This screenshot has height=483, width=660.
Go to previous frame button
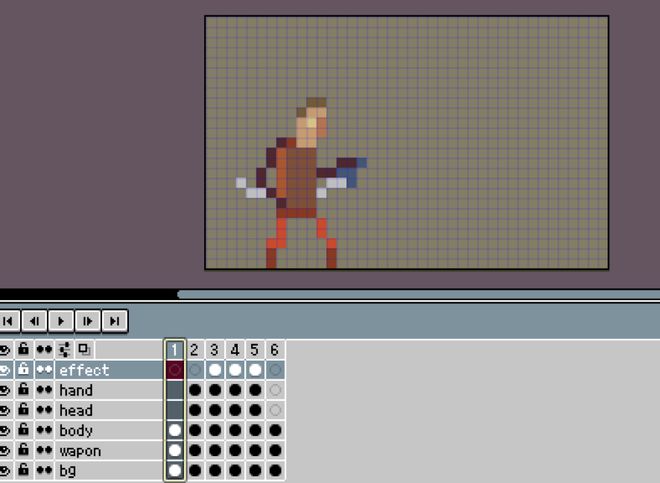[x=35, y=320]
